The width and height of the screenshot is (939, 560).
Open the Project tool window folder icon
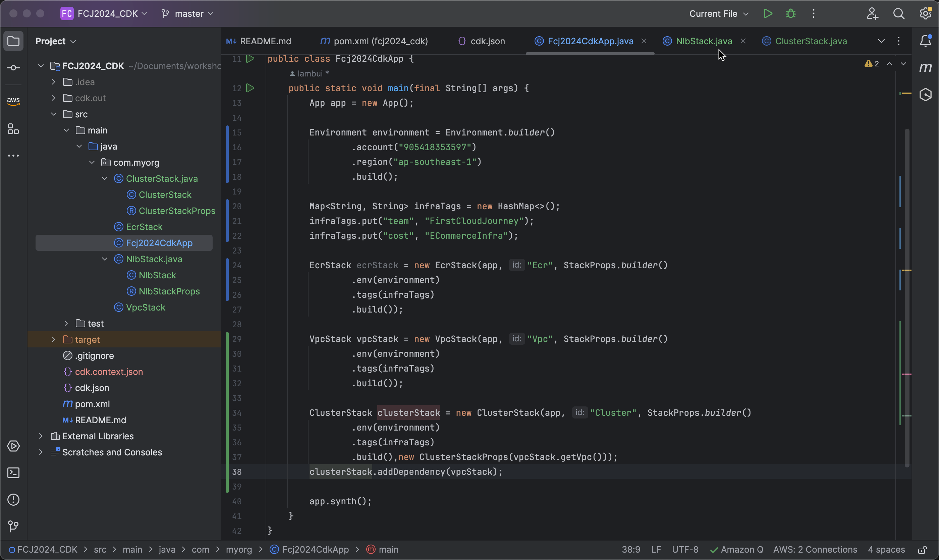[14, 41]
